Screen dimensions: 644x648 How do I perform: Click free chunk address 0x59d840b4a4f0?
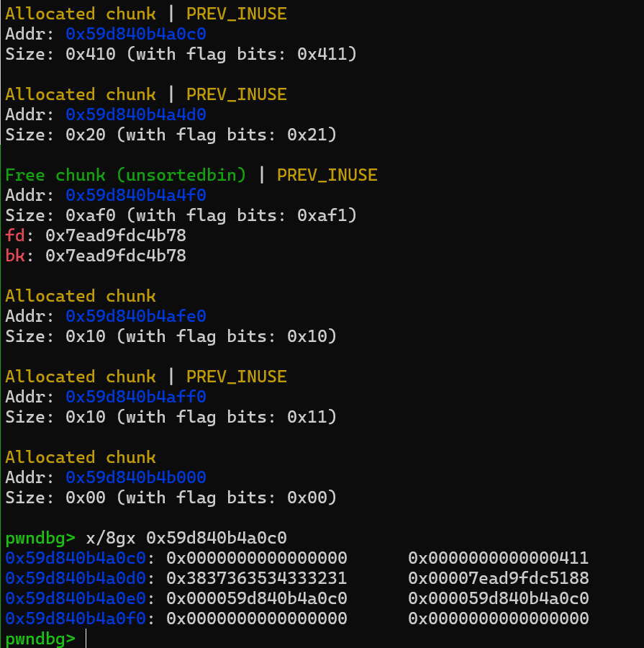[x=135, y=195]
